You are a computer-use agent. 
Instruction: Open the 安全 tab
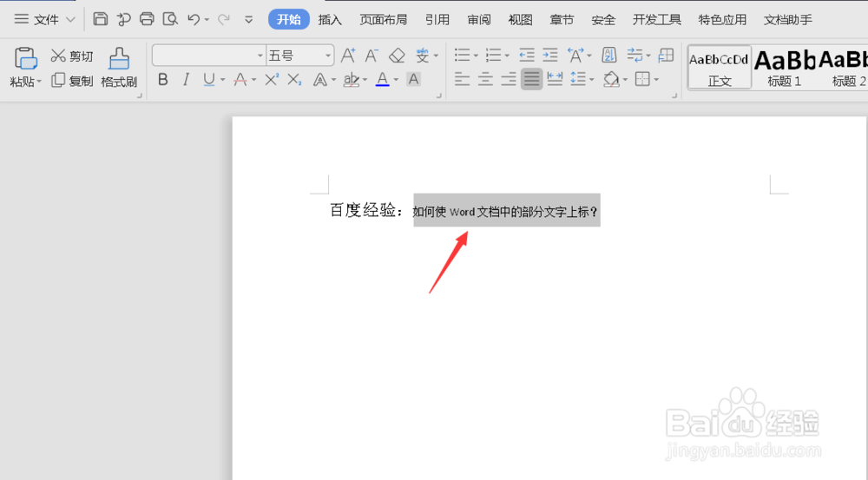coord(603,20)
